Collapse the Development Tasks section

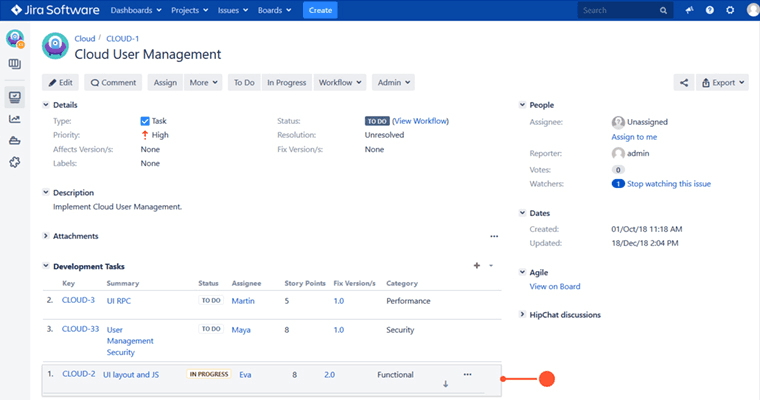(x=46, y=266)
